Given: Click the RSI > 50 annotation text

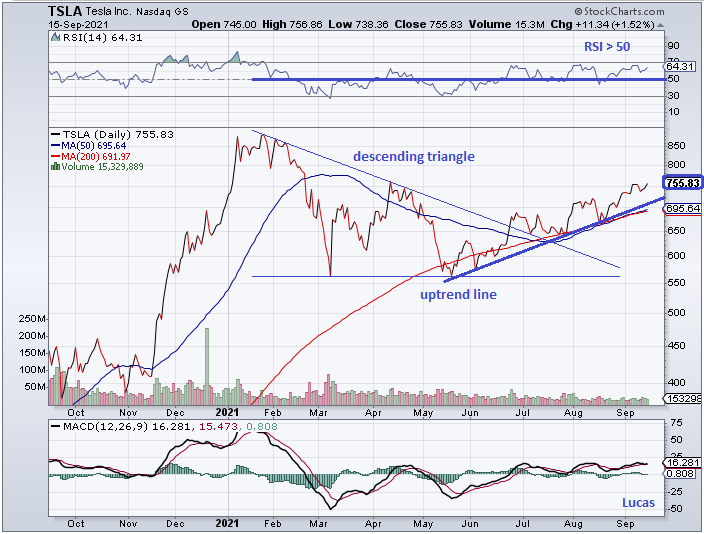Looking at the screenshot, I should [607, 47].
